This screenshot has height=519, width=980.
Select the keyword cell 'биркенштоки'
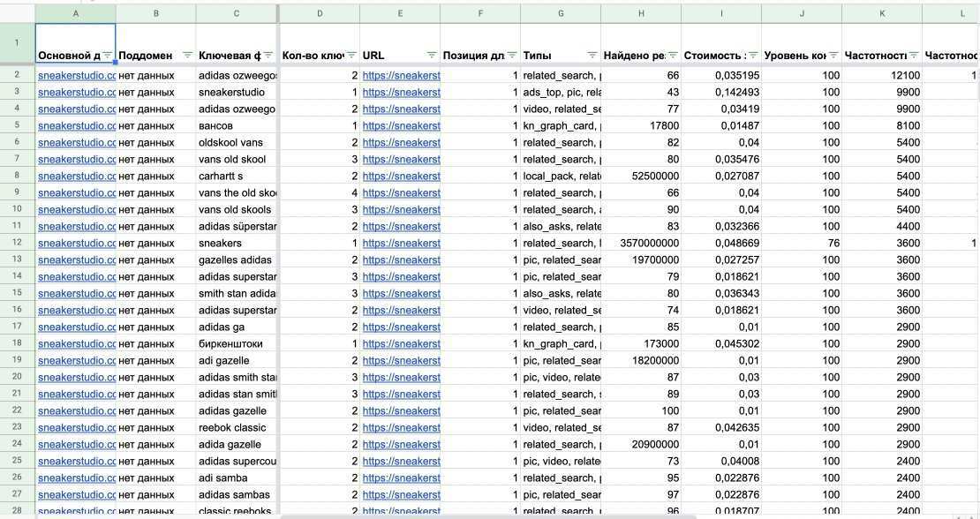(x=237, y=343)
